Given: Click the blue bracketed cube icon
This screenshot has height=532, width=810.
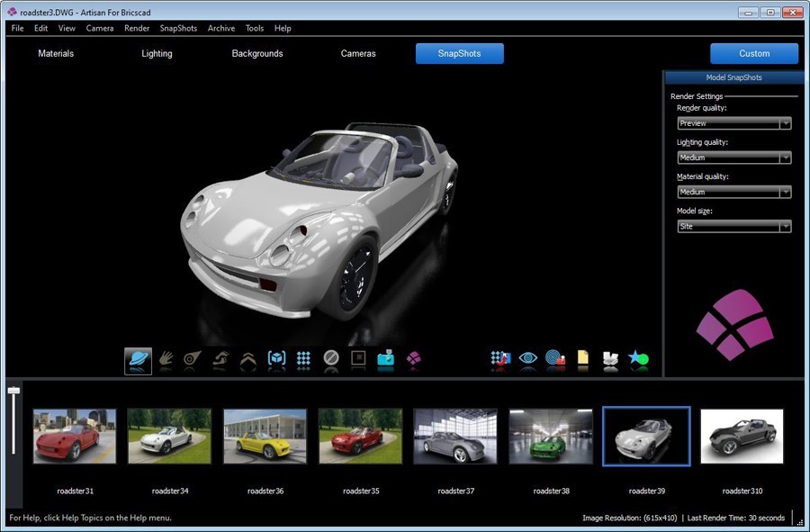Looking at the screenshot, I should click(x=276, y=359).
